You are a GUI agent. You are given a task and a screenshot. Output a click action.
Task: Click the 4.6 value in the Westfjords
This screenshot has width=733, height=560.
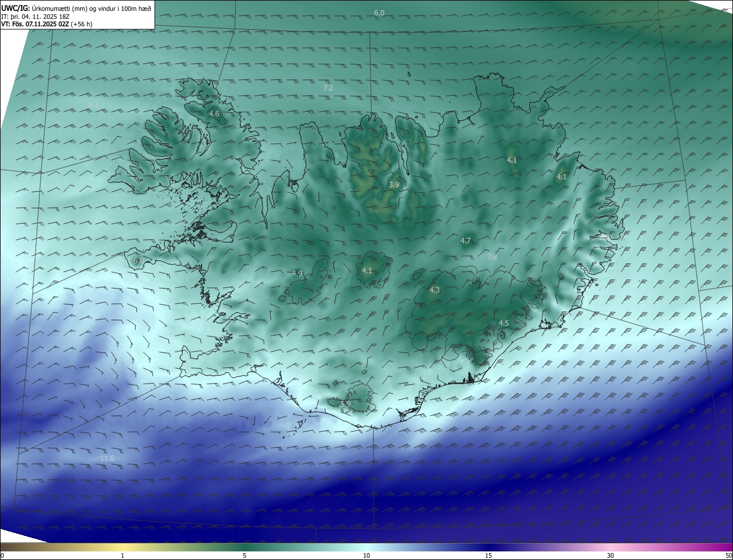click(214, 114)
